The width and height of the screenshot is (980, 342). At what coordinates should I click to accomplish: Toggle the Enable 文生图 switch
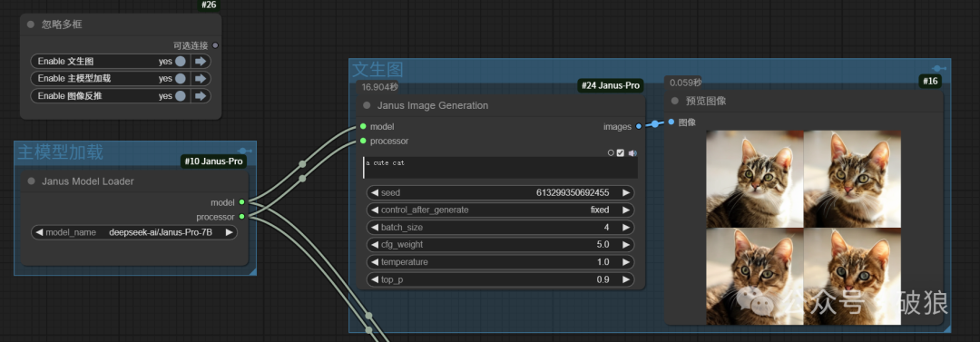coord(180,62)
